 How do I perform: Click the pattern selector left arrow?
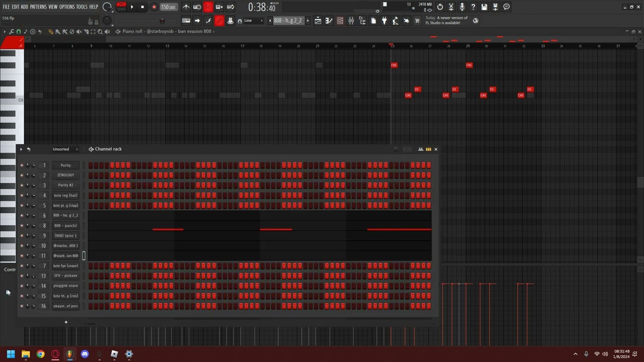pos(270,21)
